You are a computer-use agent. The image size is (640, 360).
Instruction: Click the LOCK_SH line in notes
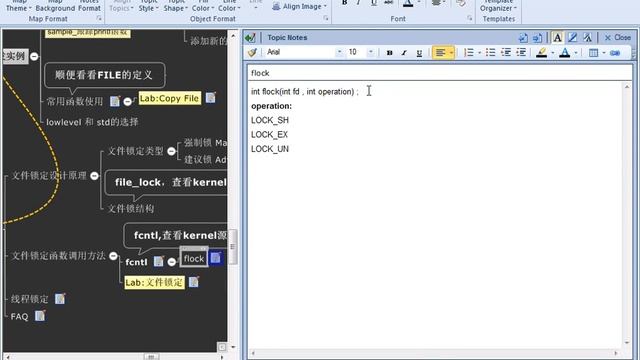click(x=270, y=120)
